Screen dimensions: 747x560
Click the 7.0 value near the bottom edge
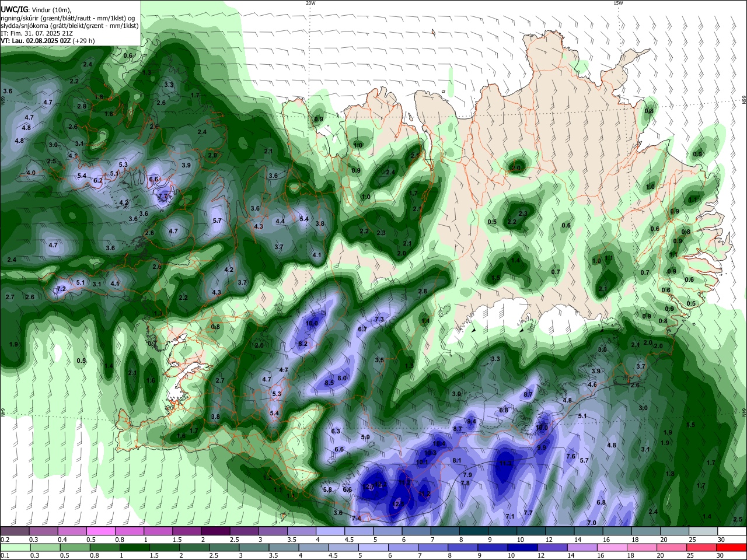(592, 523)
